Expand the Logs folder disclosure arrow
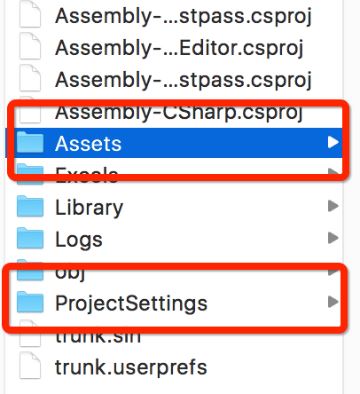The image size is (360, 394). (x=333, y=238)
